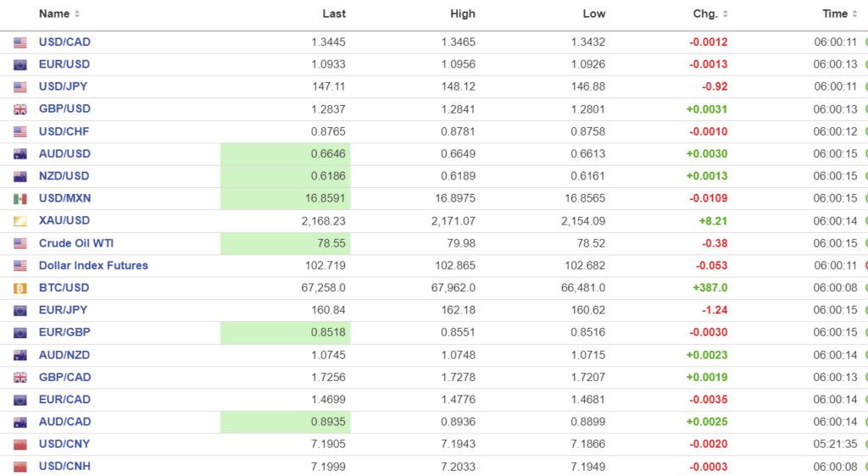This screenshot has height=476, width=868.
Task: Open the USD/JPY pair link
Action: [x=63, y=86]
